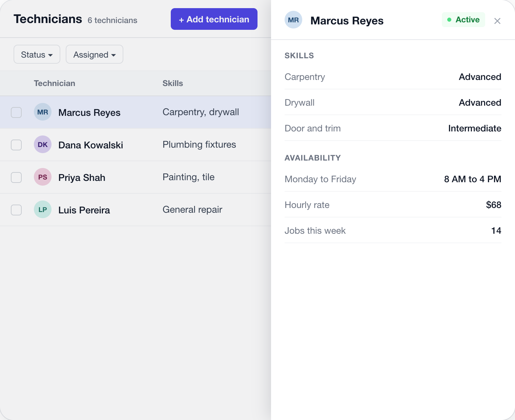Click the Marcus Reyes panel title

(x=347, y=21)
